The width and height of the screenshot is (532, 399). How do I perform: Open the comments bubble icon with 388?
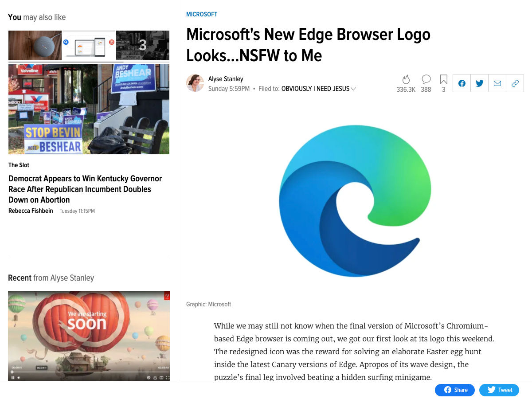coord(426,79)
